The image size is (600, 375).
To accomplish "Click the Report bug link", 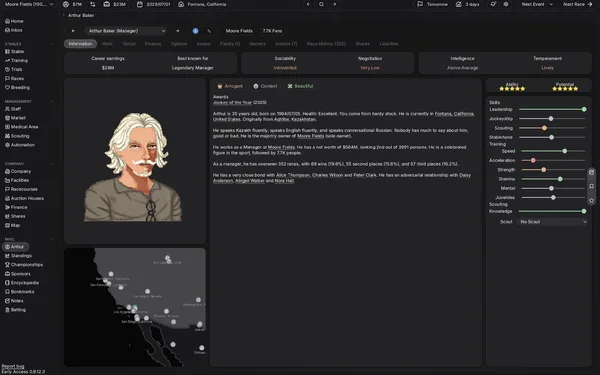I will tap(13, 366).
